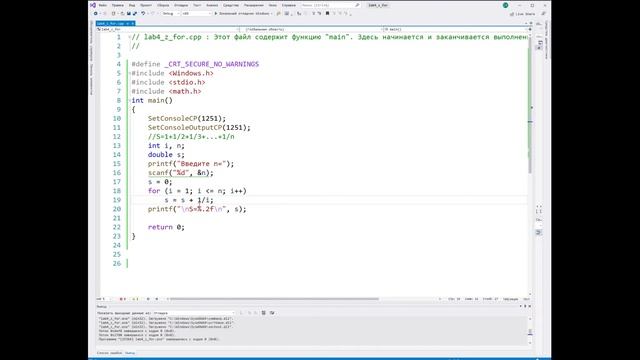The width and height of the screenshot is (640, 360).
Task: Click the Clear All output icon
Action: click(x=264, y=313)
